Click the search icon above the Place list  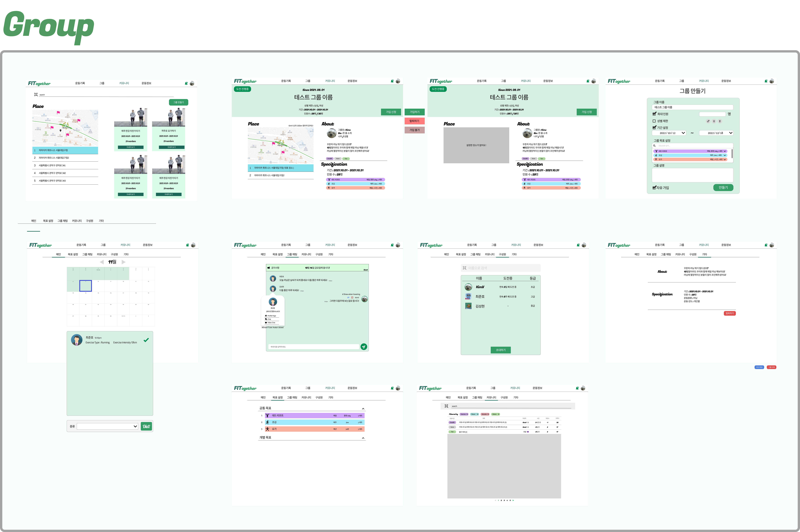36,95
